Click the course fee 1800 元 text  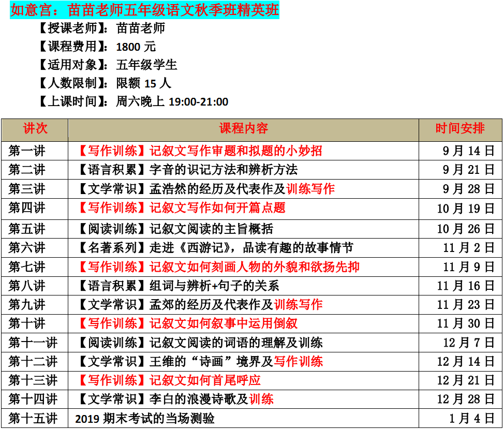[136, 47]
